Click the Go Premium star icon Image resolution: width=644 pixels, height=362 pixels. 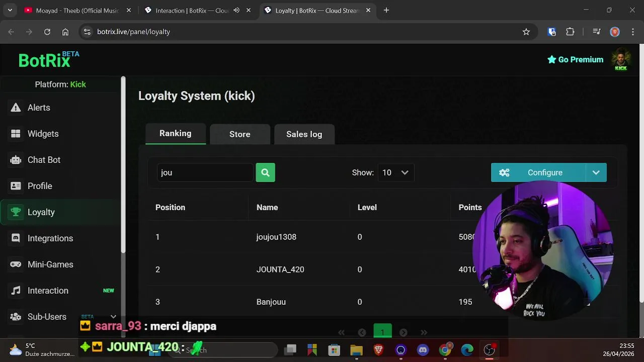click(x=552, y=59)
